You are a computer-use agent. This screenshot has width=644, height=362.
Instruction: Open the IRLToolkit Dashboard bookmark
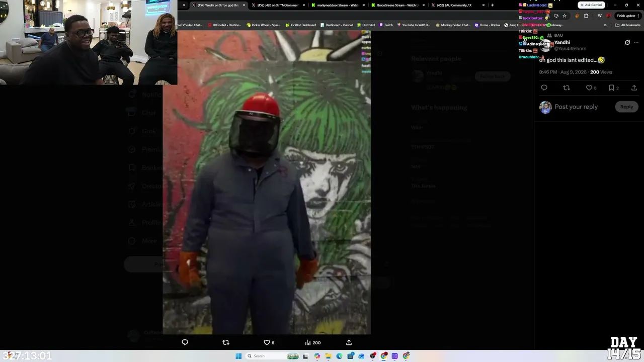(x=224, y=25)
